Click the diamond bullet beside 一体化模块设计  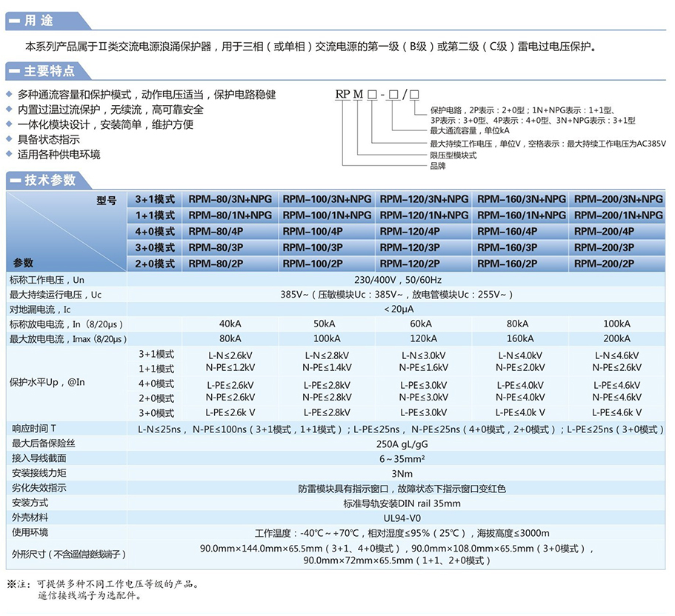(x=9, y=124)
